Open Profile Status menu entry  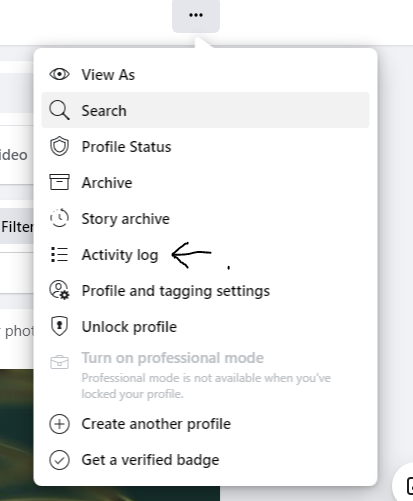pos(205,146)
